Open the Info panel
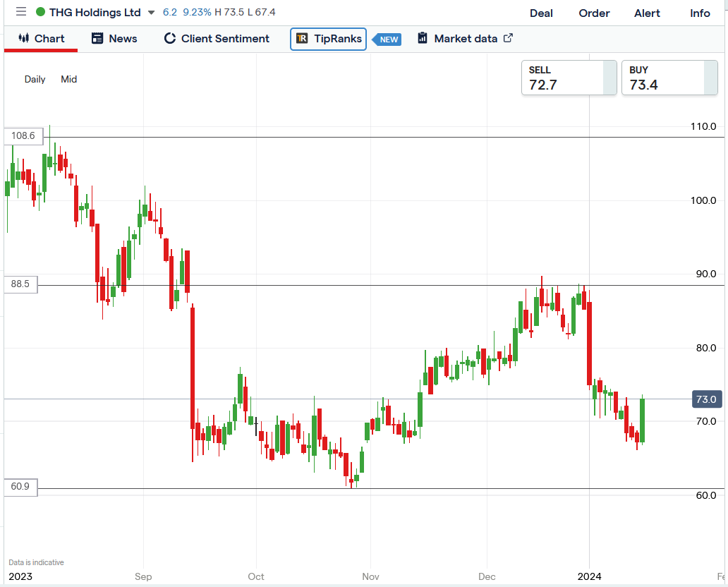This screenshot has width=728, height=587. pyautogui.click(x=700, y=13)
